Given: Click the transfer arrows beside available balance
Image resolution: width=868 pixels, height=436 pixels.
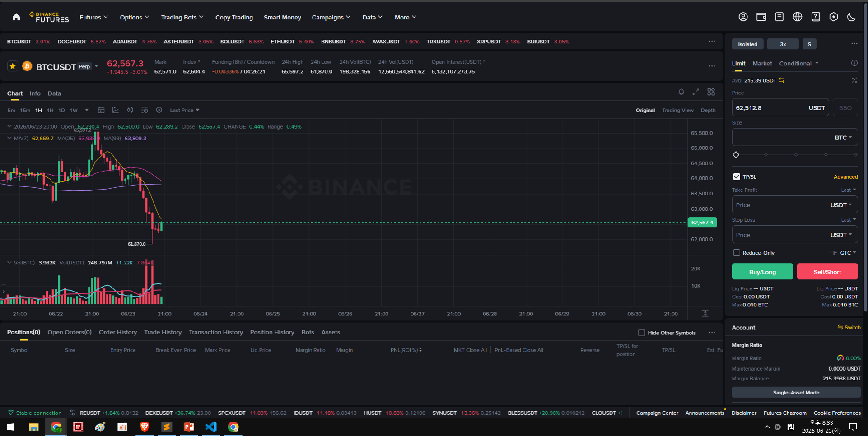Looking at the screenshot, I should [x=782, y=80].
